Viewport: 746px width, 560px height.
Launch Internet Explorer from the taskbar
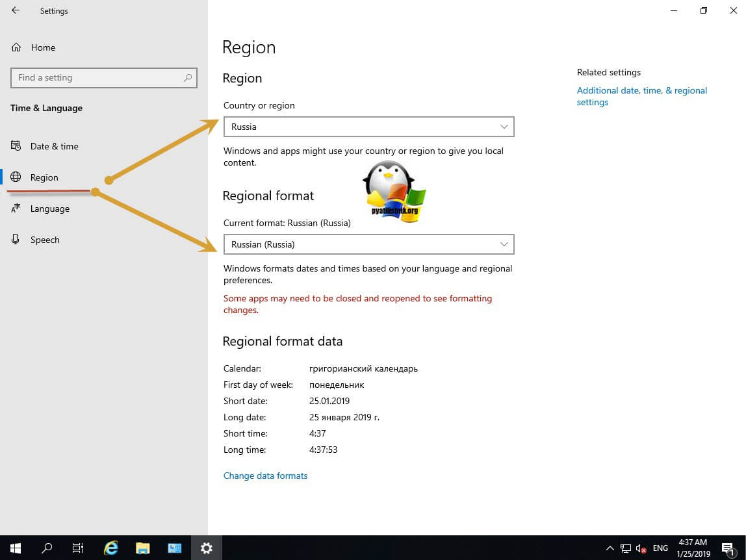pos(111,548)
